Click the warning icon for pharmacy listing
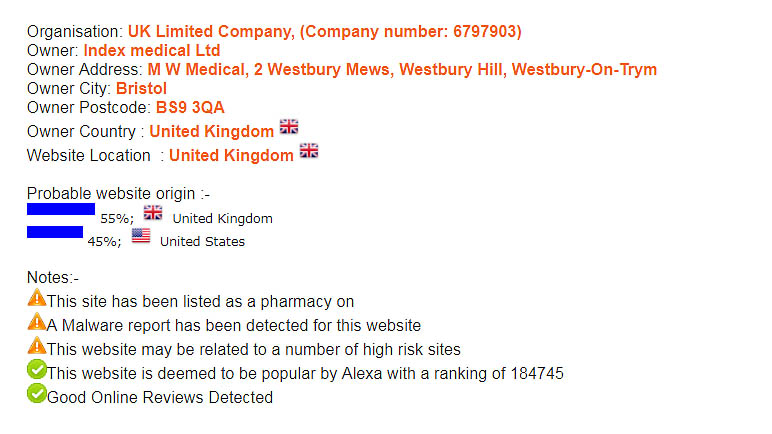The width and height of the screenshot is (772, 434). [x=37, y=298]
